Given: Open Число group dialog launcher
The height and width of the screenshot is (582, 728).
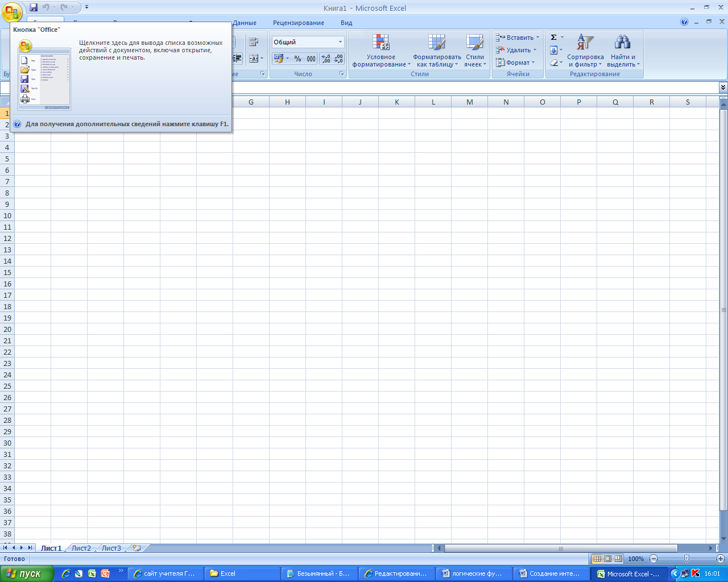Looking at the screenshot, I should (342, 74).
